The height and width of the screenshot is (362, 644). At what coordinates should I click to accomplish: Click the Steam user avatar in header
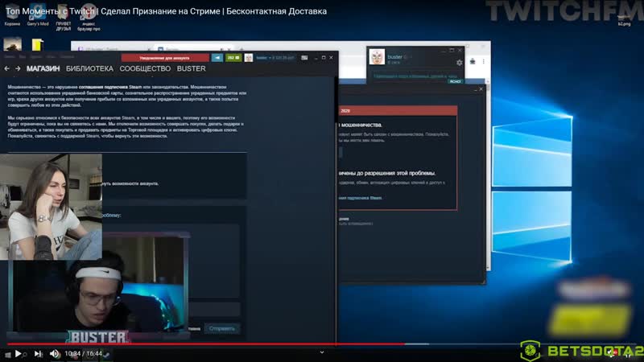249,58
